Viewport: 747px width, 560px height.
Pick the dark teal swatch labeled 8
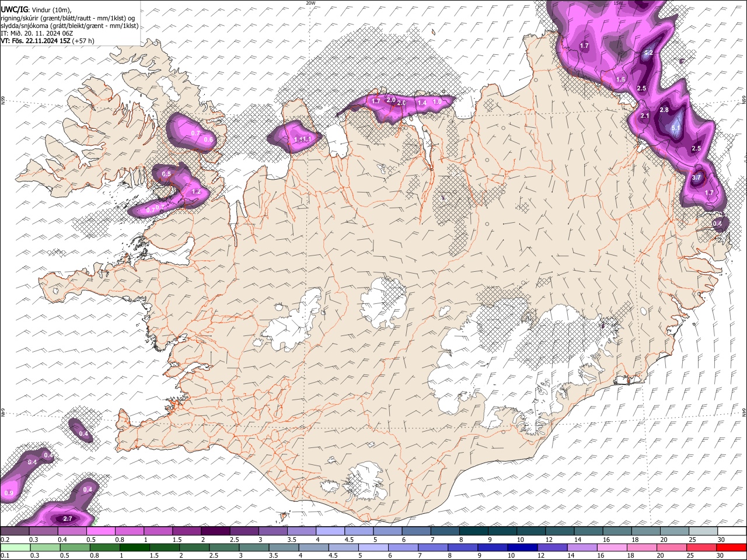point(473,531)
